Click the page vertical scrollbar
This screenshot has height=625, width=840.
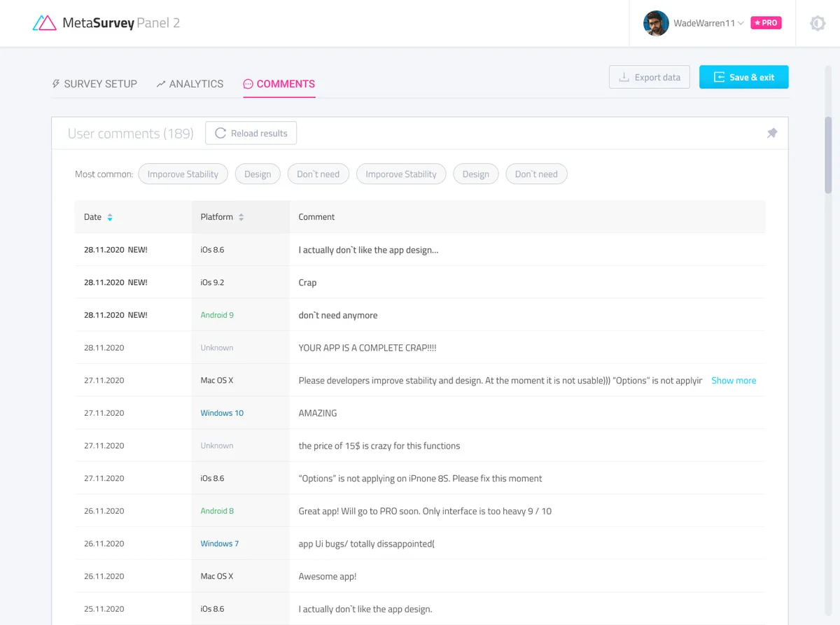(x=828, y=154)
